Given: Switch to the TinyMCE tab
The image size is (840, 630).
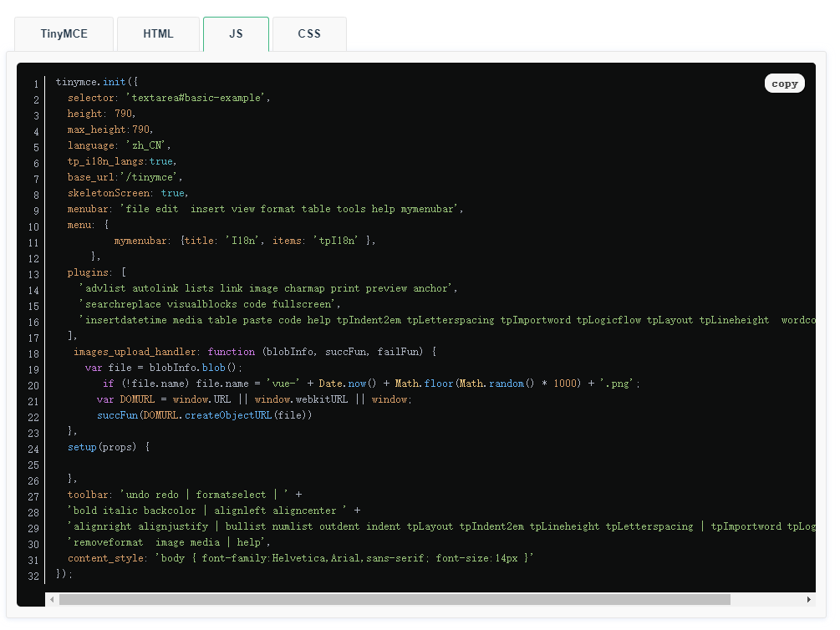Looking at the screenshot, I should [x=64, y=33].
